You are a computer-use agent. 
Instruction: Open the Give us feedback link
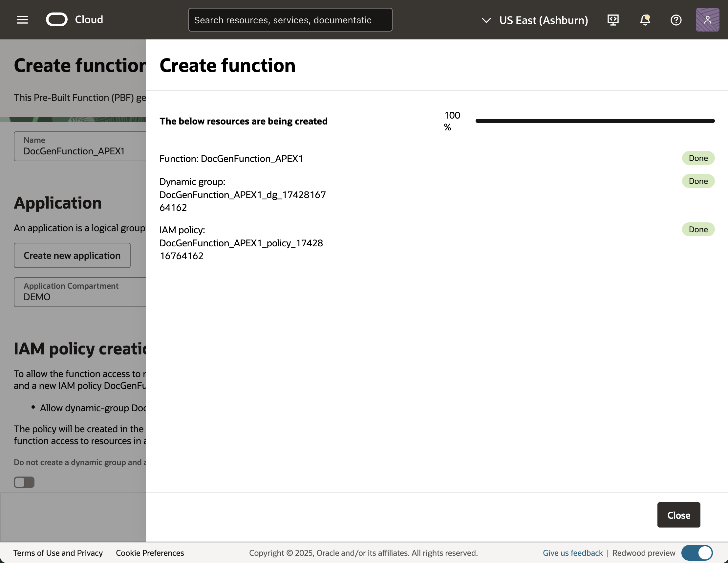(573, 553)
